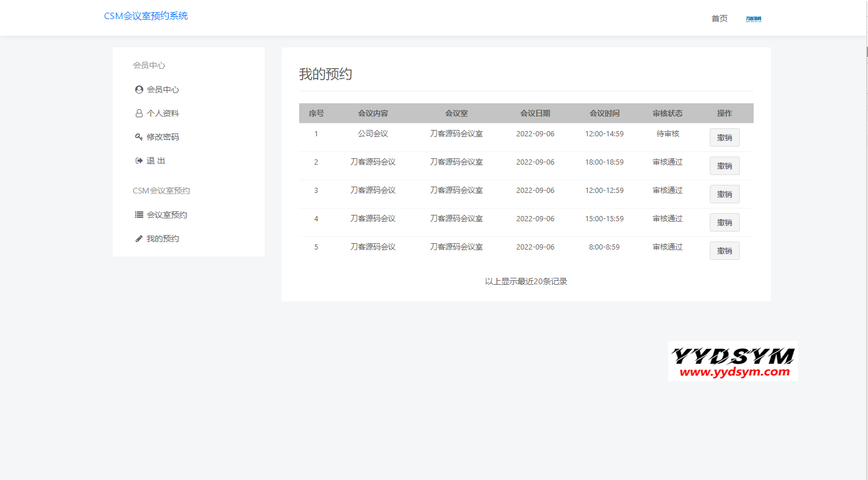Click the key icon for 修改密码
Viewport: 868px width, 480px height.
pos(139,137)
